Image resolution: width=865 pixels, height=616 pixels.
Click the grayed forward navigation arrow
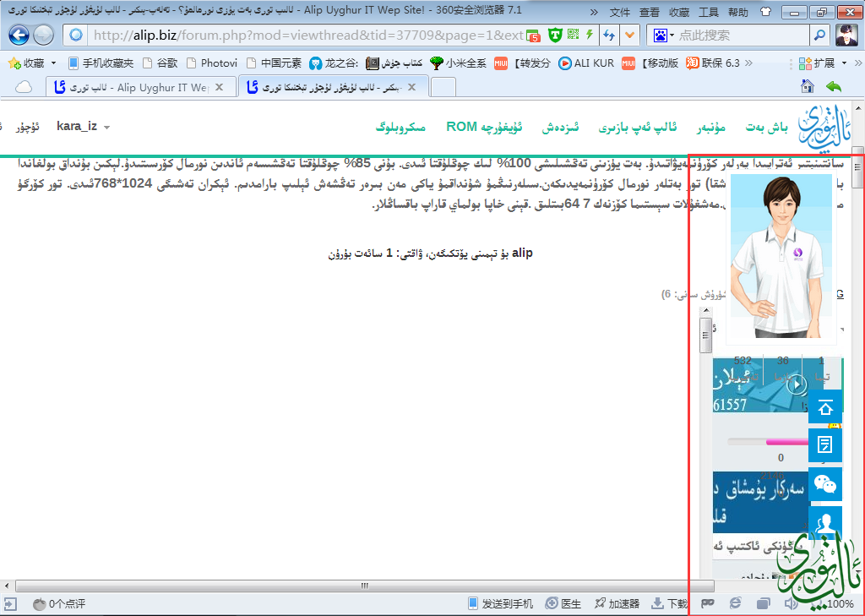[44, 35]
